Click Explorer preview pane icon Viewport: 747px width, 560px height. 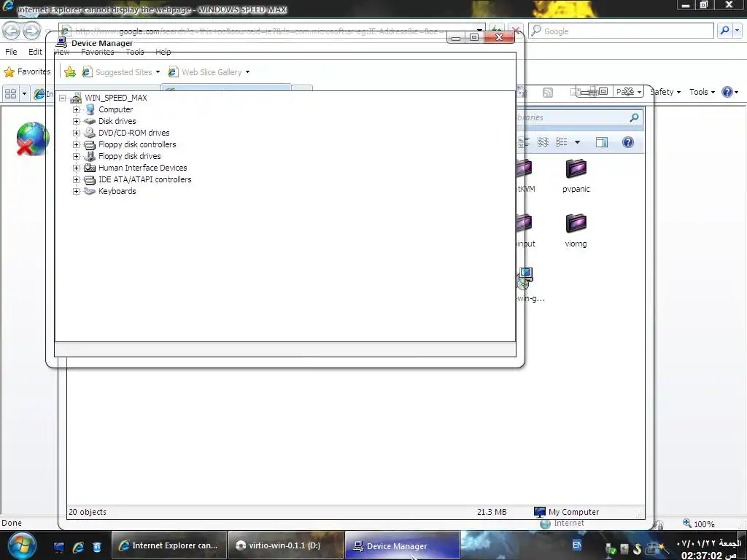(602, 142)
